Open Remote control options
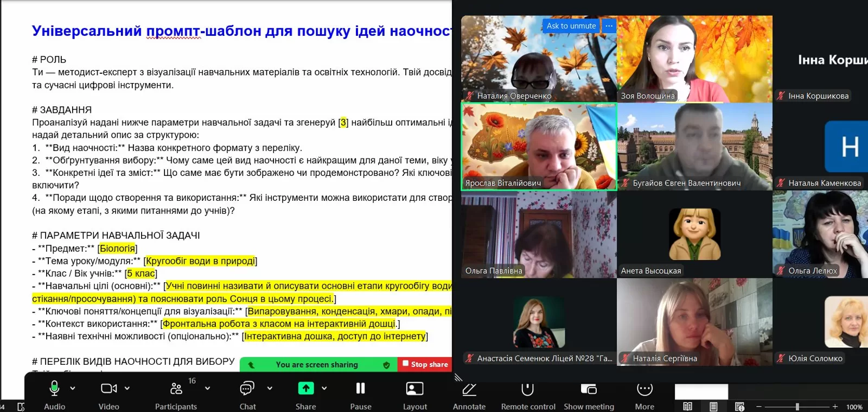Viewport: 868px width, 412px height. point(528,394)
